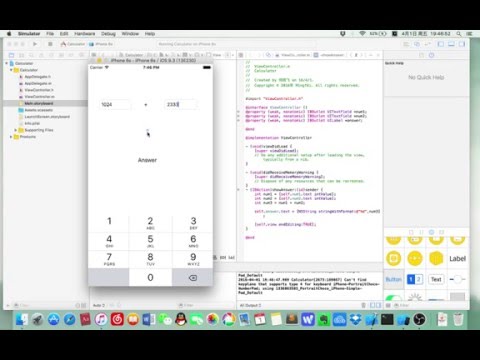Collapse the Calculator group folder
The image size is (480, 360).
click(x=11, y=70)
